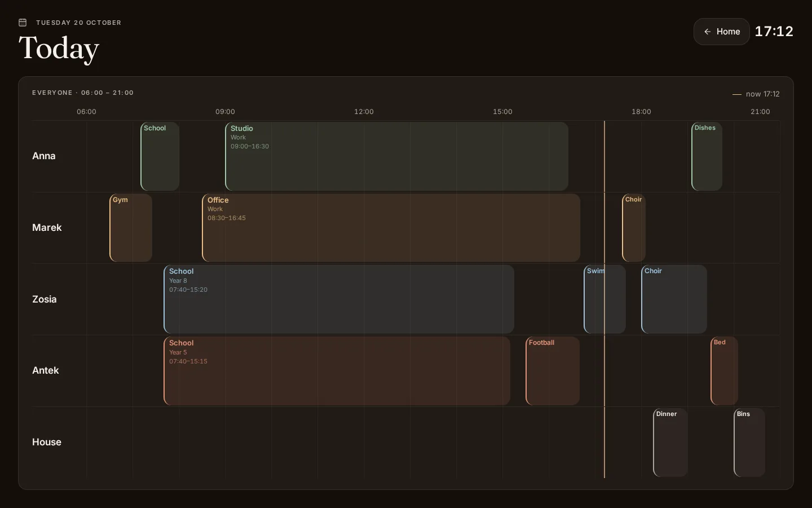Click the calendar icon beside the date
The height and width of the screenshot is (508, 812).
[x=23, y=23]
